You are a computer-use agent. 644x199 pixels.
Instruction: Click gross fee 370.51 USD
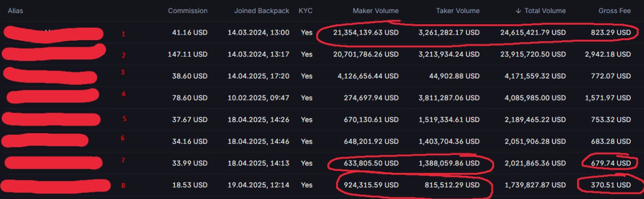(611, 185)
